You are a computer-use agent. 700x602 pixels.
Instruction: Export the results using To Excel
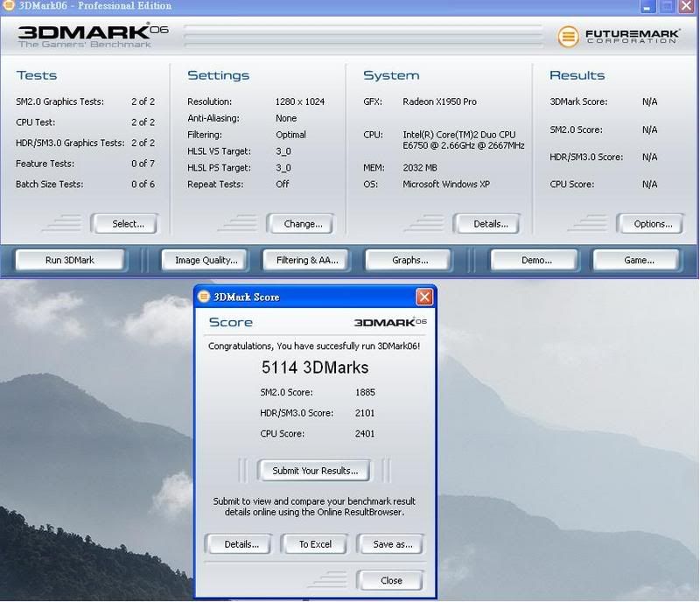point(315,544)
